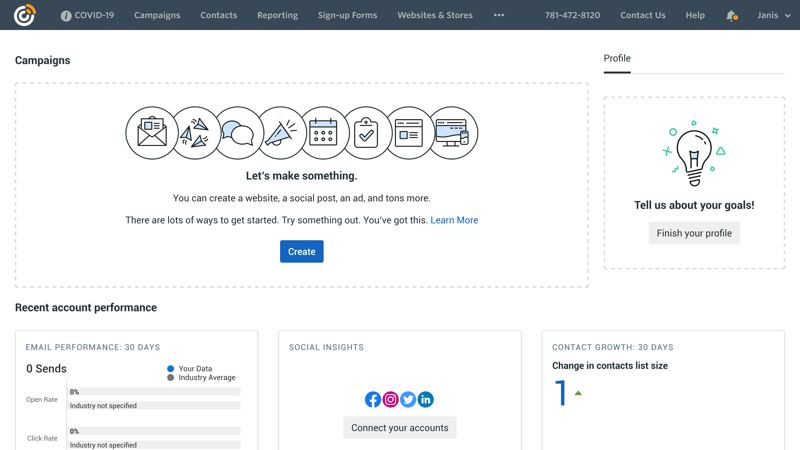Click the Twitter icon in Social Insights
Image resolution: width=800 pixels, height=450 pixels.
[x=408, y=399]
